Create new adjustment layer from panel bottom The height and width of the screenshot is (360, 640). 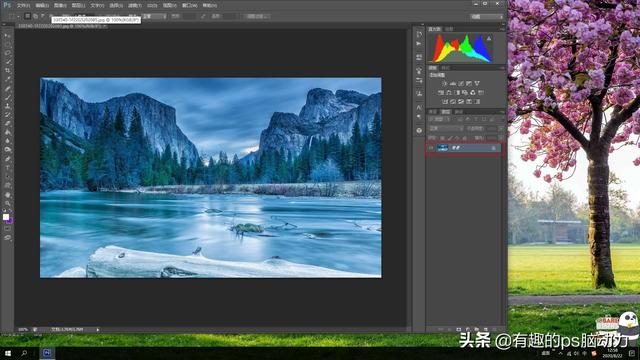coord(467,329)
